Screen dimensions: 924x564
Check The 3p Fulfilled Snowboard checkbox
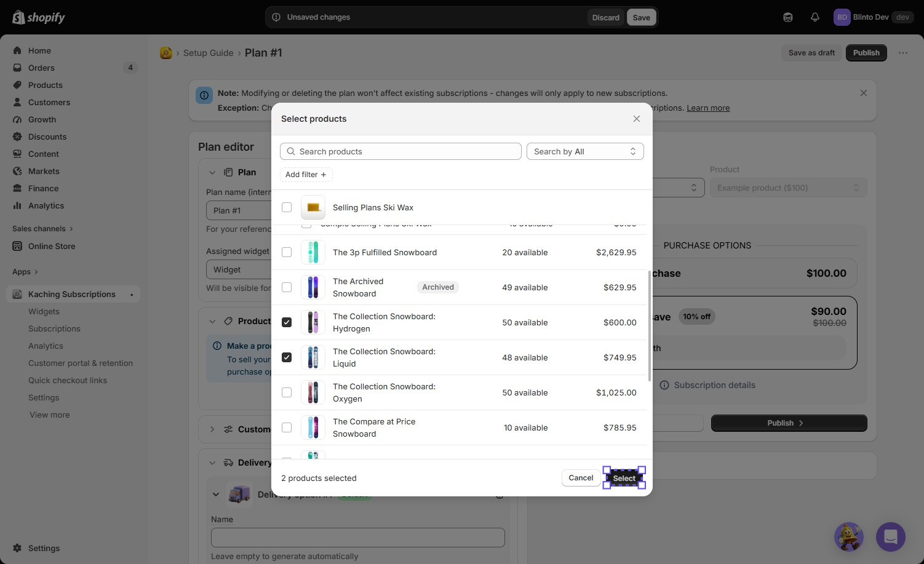click(287, 252)
